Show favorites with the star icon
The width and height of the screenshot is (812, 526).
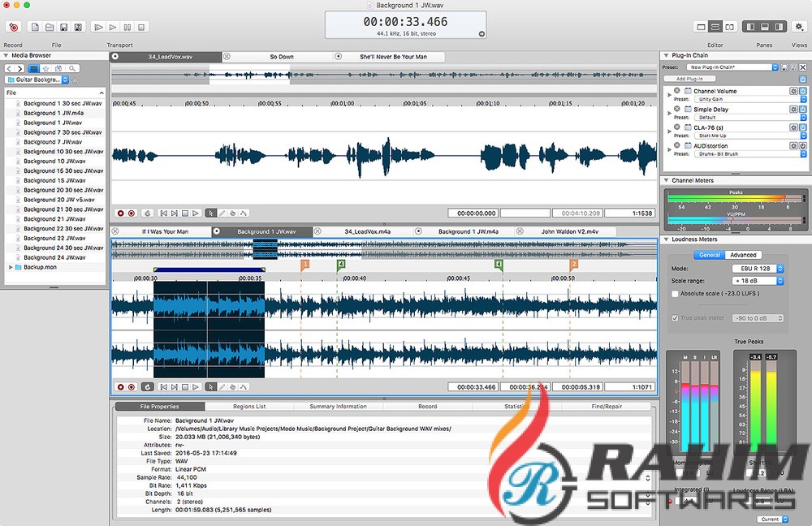[46, 69]
